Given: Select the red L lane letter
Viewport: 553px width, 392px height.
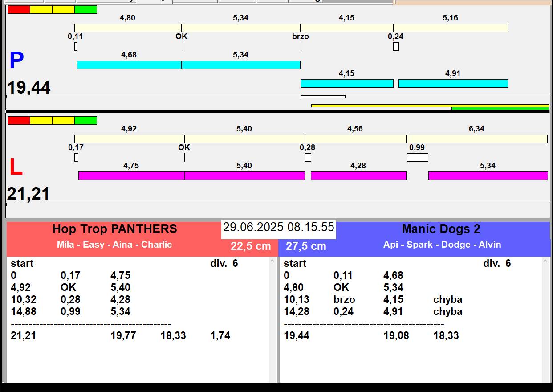Looking at the screenshot, I should [x=16, y=167].
